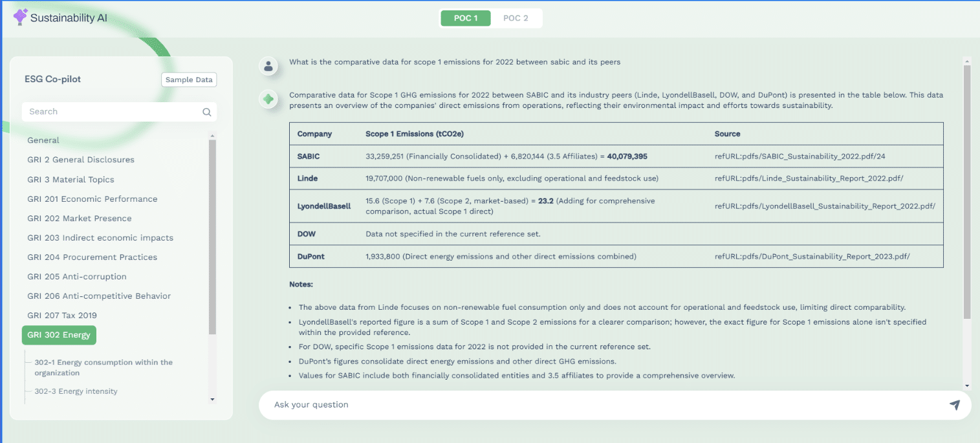The height and width of the screenshot is (443, 980).
Task: Send question with paper plane icon
Action: (x=954, y=405)
